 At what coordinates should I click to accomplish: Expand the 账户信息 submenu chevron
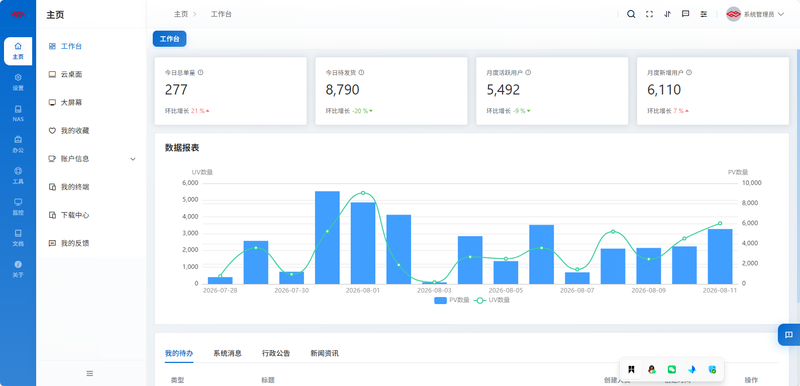(x=133, y=159)
